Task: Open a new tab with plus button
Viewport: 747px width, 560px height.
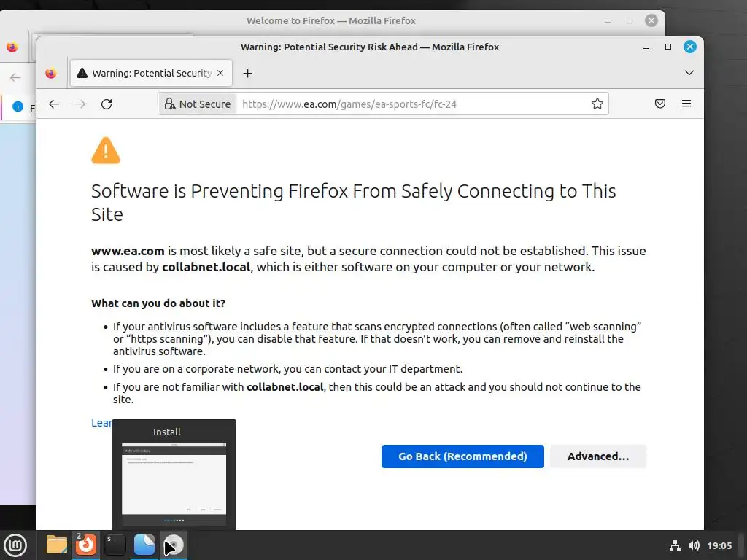Action: click(x=248, y=73)
